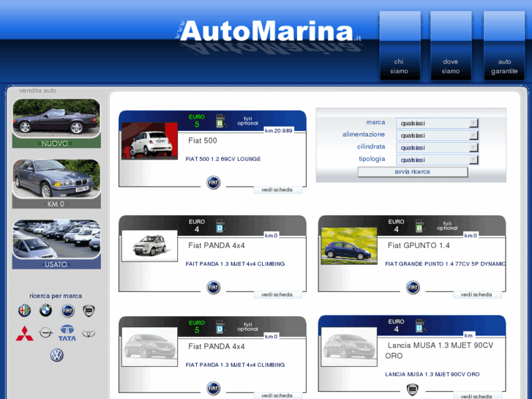Open the alimentazione dropdown
The width and height of the screenshot is (532, 399).
point(437,135)
